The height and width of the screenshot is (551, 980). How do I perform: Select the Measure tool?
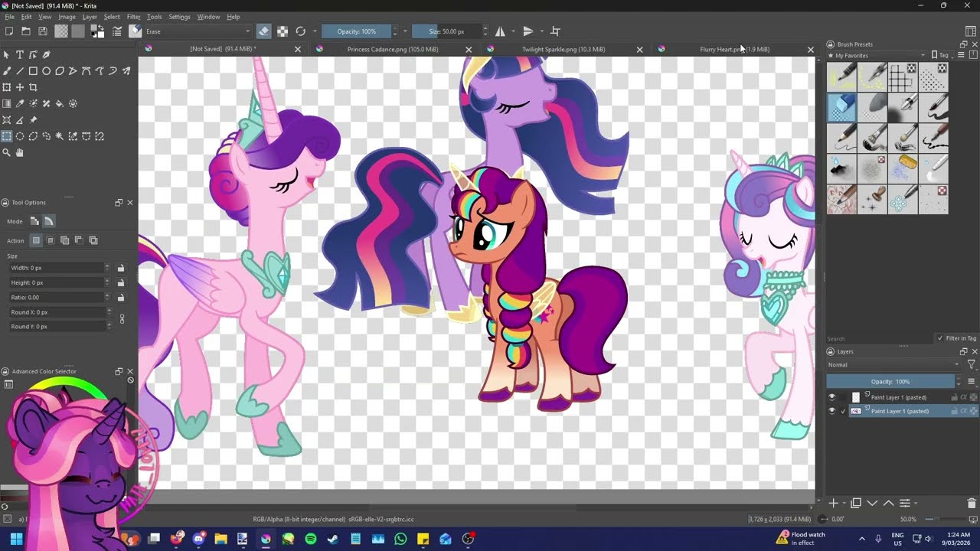coord(20,120)
